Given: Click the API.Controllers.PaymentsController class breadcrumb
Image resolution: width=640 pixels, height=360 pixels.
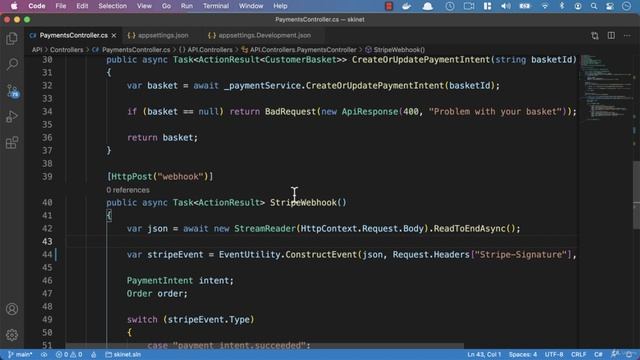Looking at the screenshot, I should [x=299, y=50].
